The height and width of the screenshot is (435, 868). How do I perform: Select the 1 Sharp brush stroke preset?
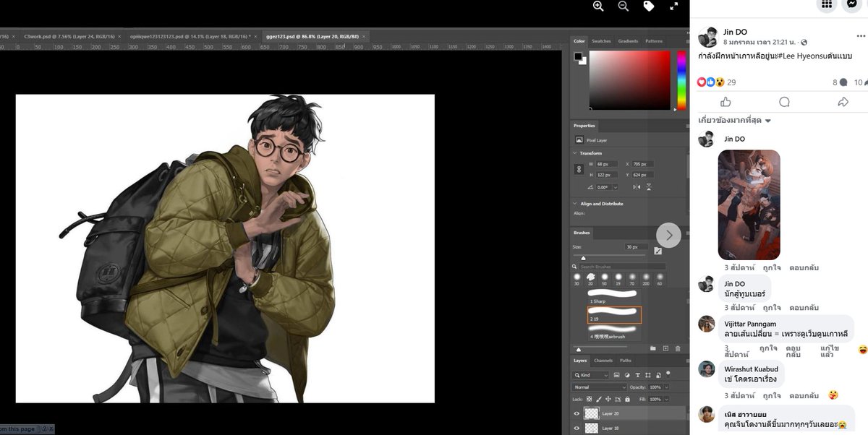614,298
